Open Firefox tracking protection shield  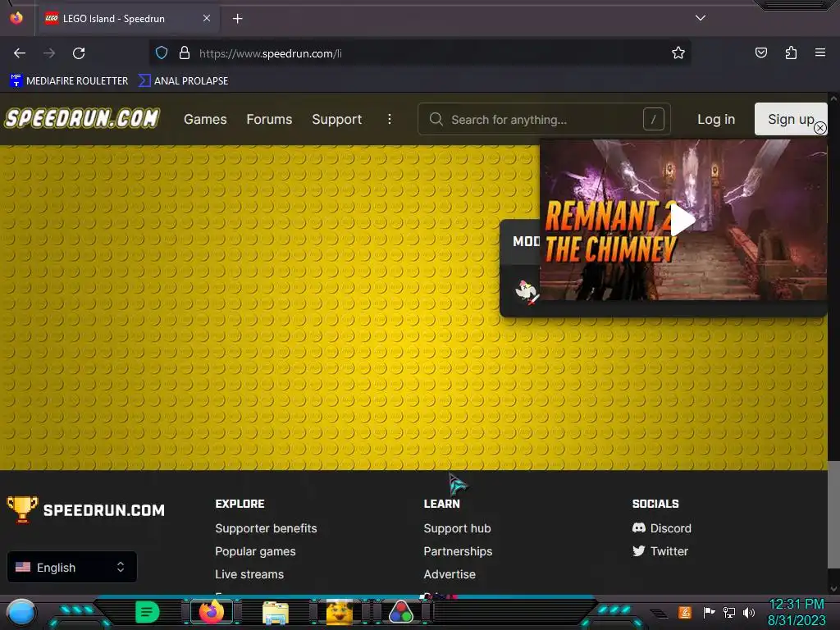point(162,53)
